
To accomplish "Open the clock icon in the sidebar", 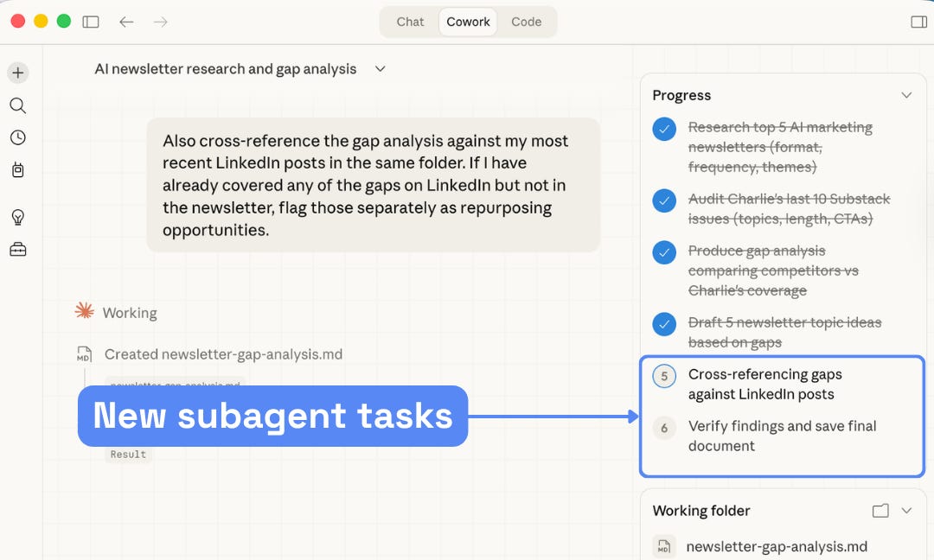I will click(18, 137).
